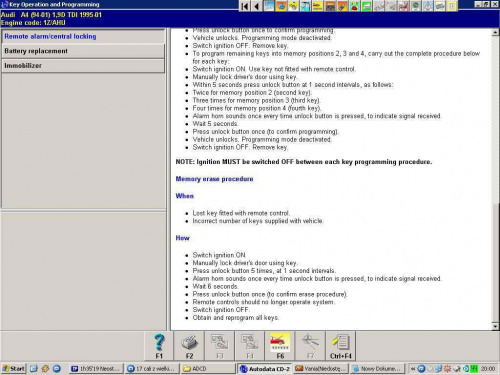
Task: Click the system tray clock showing 20:00
Action: click(488, 369)
